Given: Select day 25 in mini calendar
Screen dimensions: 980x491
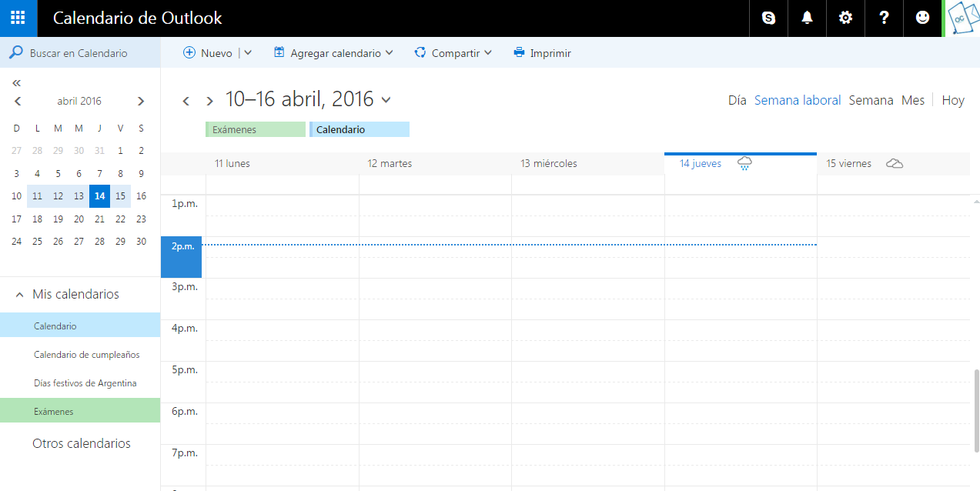Looking at the screenshot, I should coord(37,241).
